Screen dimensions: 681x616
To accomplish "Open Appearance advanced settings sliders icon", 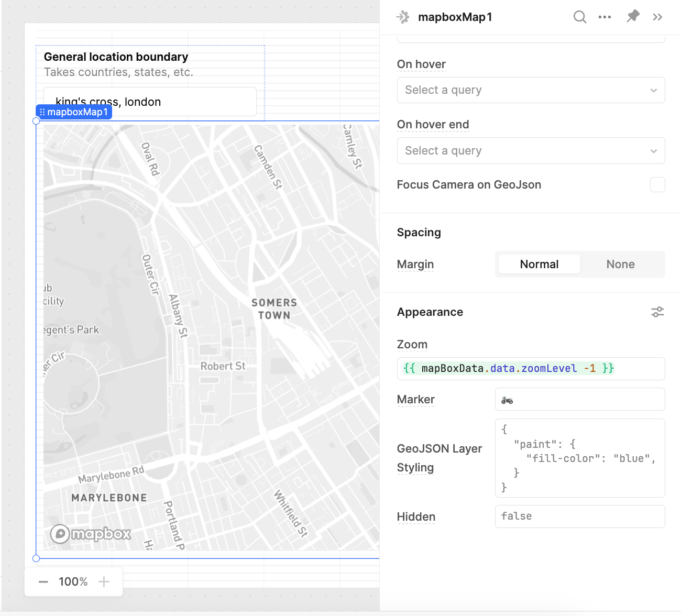I will pyautogui.click(x=657, y=312).
